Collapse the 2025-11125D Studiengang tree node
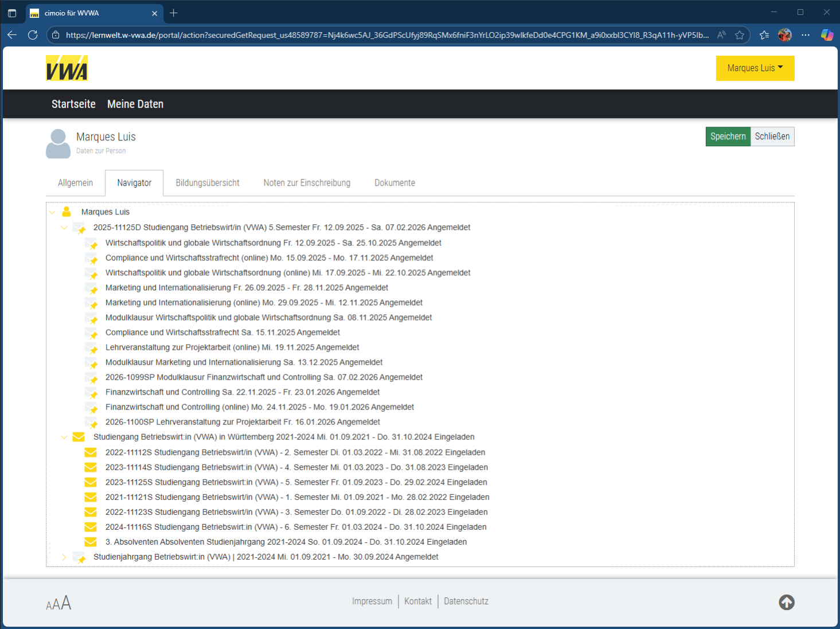The width and height of the screenshot is (840, 629). click(64, 228)
